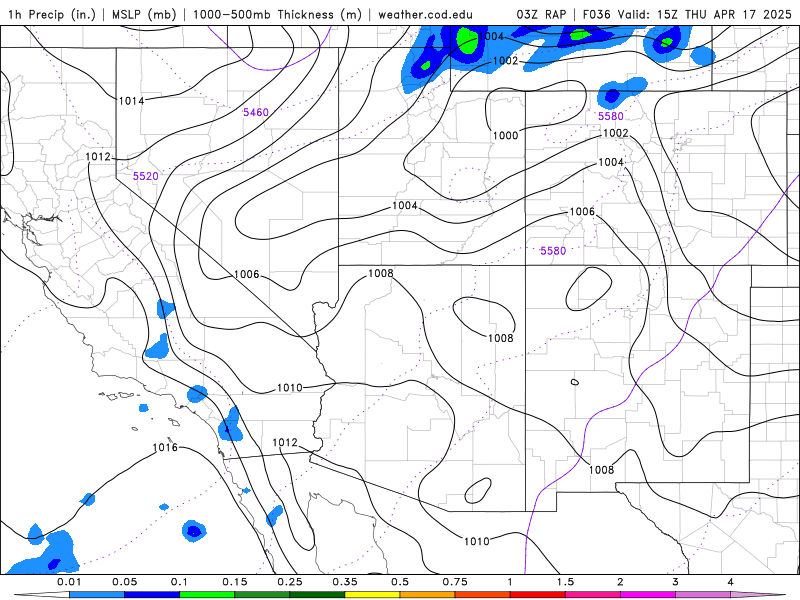The width and height of the screenshot is (800, 600).
Task: Click the violet legend swatch starting at 3
Action: [x=703, y=595]
